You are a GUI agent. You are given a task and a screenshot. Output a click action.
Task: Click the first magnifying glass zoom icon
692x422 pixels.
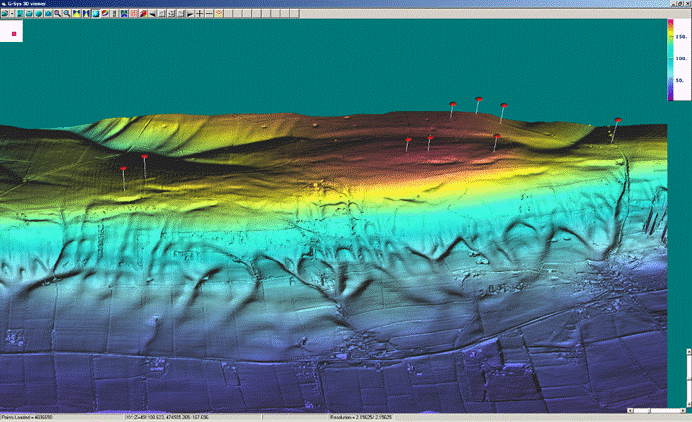57,15
